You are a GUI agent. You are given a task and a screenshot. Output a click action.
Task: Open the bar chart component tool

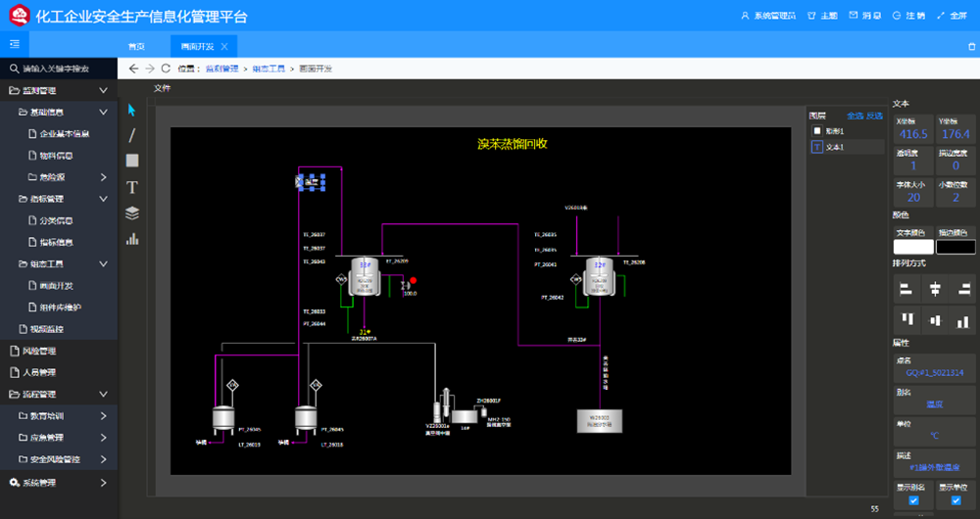click(x=132, y=238)
